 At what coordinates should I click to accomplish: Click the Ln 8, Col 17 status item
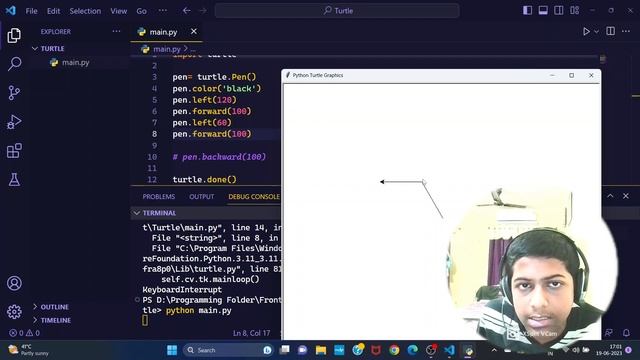coord(251,333)
